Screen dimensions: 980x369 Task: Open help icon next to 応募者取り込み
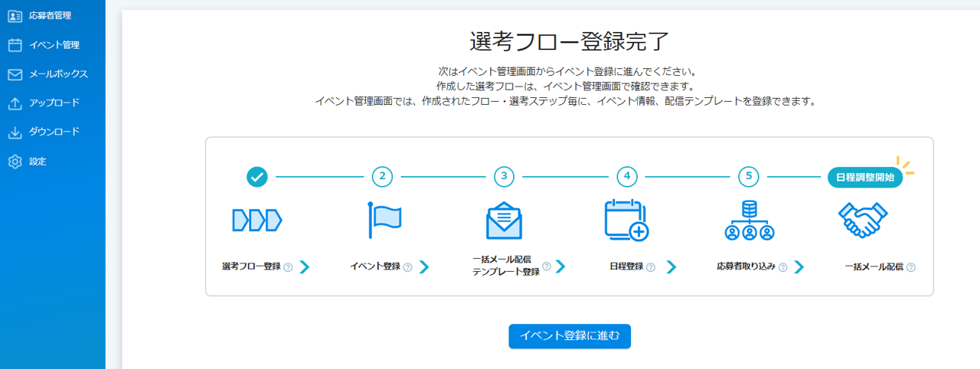(x=783, y=266)
